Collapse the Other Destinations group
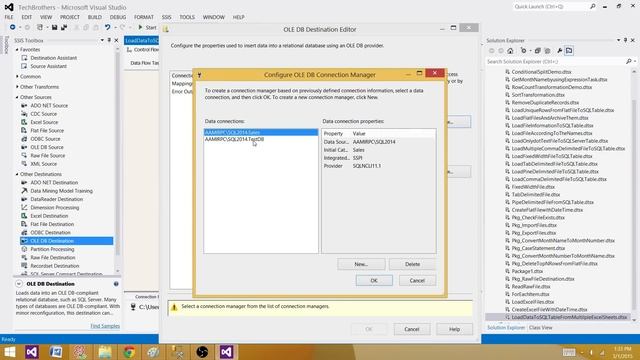This screenshot has height=360, width=640. click(x=17, y=174)
